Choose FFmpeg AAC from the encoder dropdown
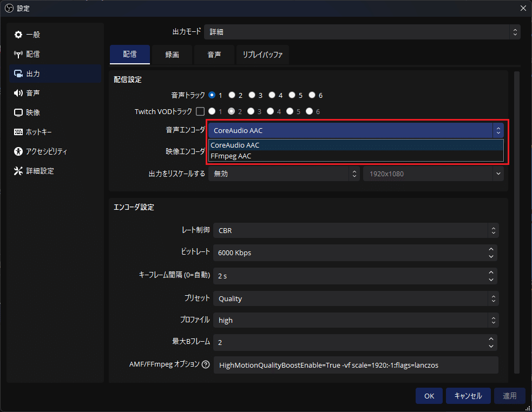Viewport: 532px width, 412px height. (231, 156)
